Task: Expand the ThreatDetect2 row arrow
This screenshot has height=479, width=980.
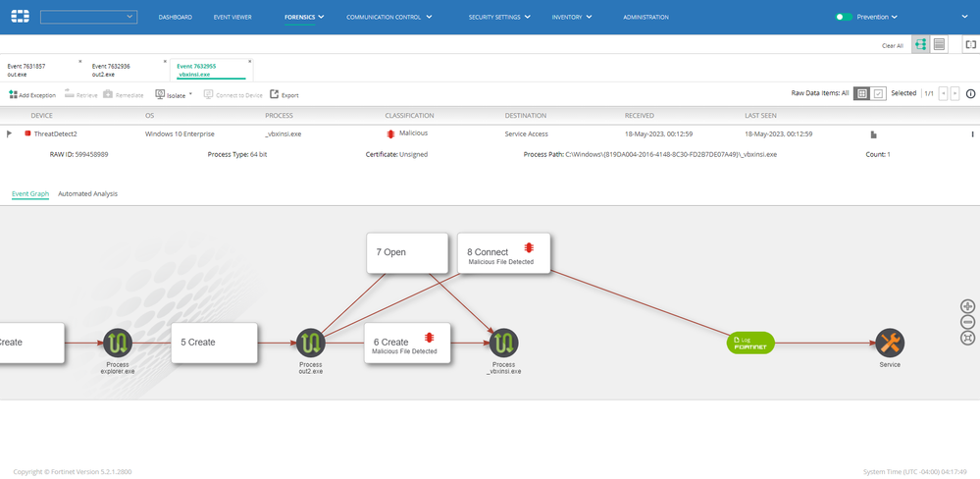Action: click(x=9, y=133)
